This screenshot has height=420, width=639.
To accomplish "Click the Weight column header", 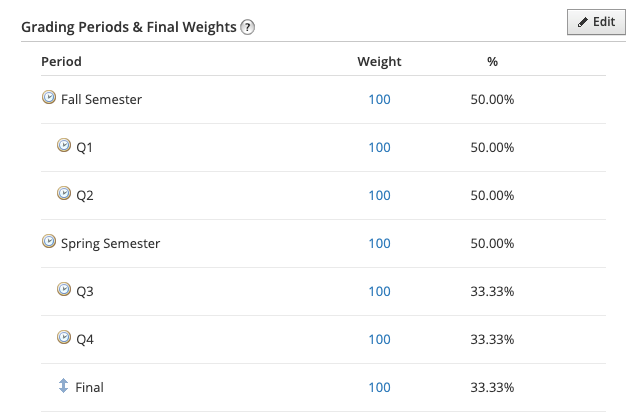I will click(x=379, y=61).
